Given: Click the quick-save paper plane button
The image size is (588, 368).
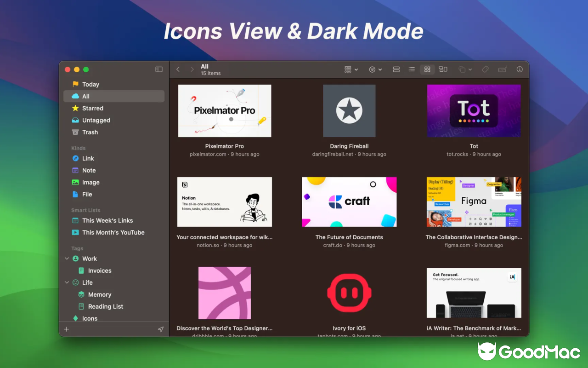Looking at the screenshot, I should (x=160, y=329).
